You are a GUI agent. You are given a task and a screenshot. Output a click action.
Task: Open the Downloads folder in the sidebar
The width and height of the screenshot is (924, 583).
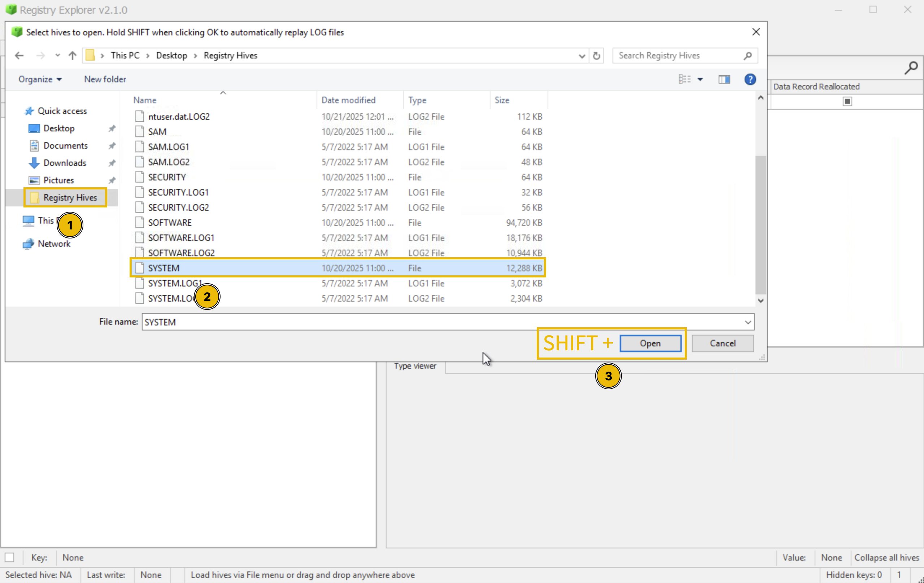pos(65,163)
